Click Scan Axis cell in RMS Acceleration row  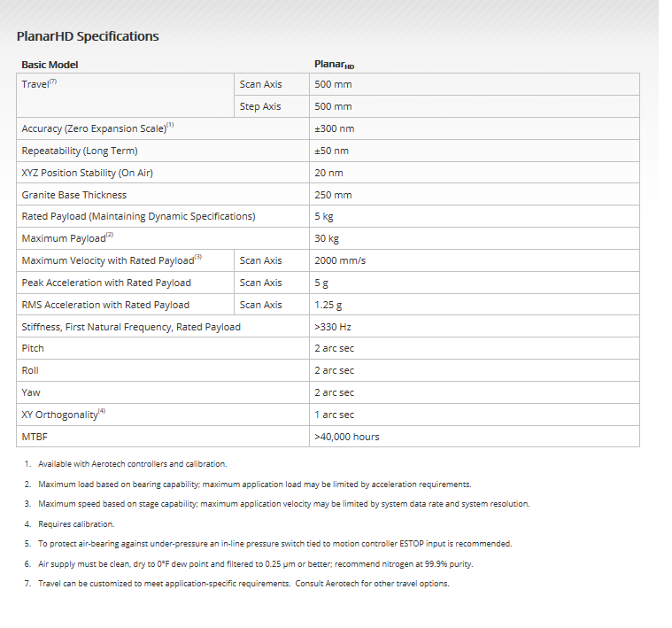(x=260, y=305)
